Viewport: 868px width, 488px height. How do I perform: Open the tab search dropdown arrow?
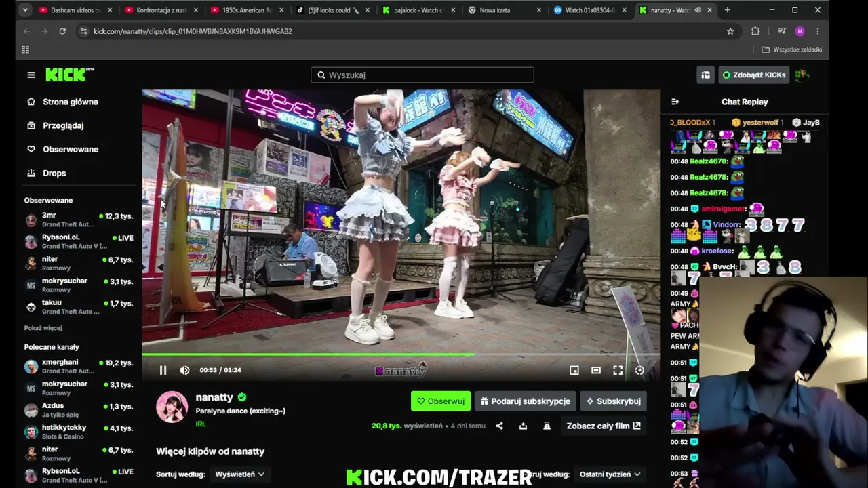point(25,10)
